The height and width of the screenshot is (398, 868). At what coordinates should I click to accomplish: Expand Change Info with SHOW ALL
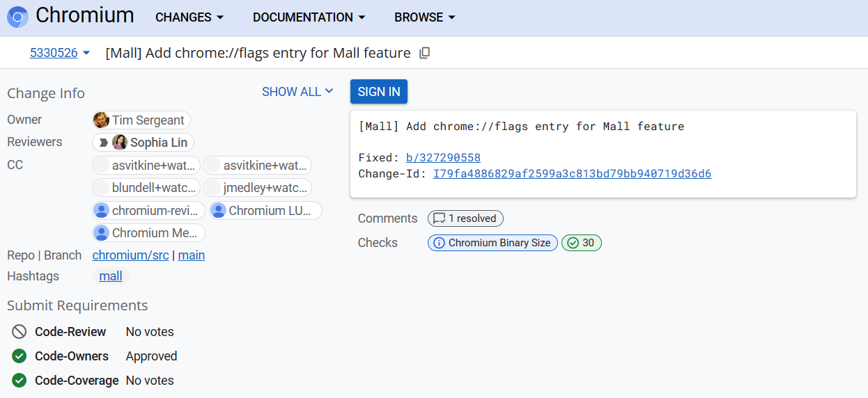pos(297,92)
